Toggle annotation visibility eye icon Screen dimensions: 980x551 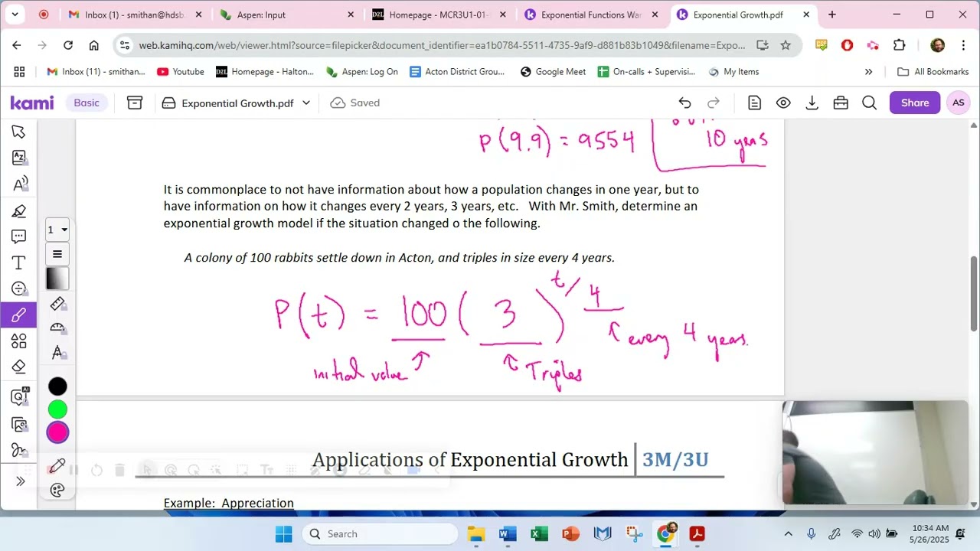pos(783,103)
